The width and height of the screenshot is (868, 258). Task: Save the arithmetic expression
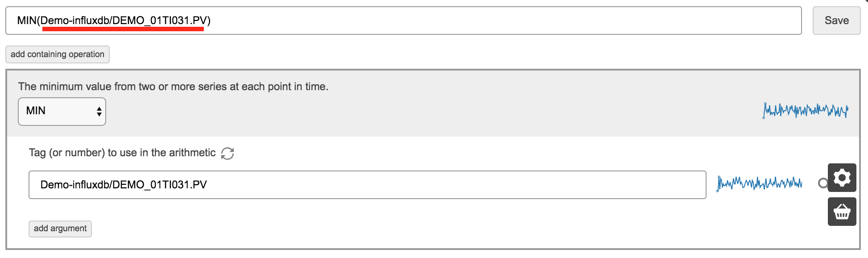click(x=836, y=21)
